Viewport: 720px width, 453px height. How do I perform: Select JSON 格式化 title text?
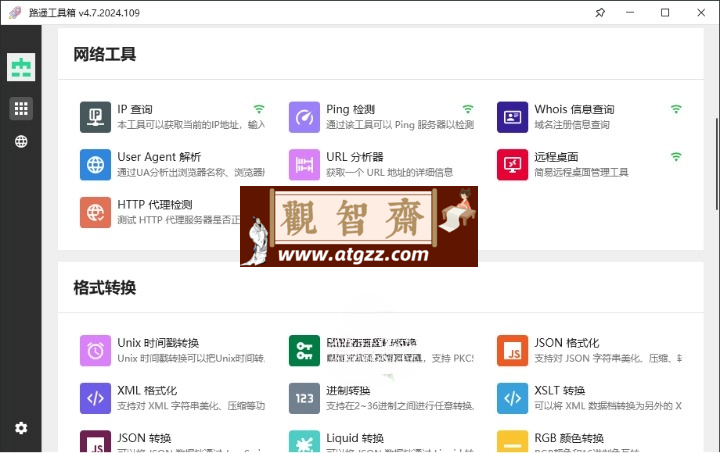(567, 343)
